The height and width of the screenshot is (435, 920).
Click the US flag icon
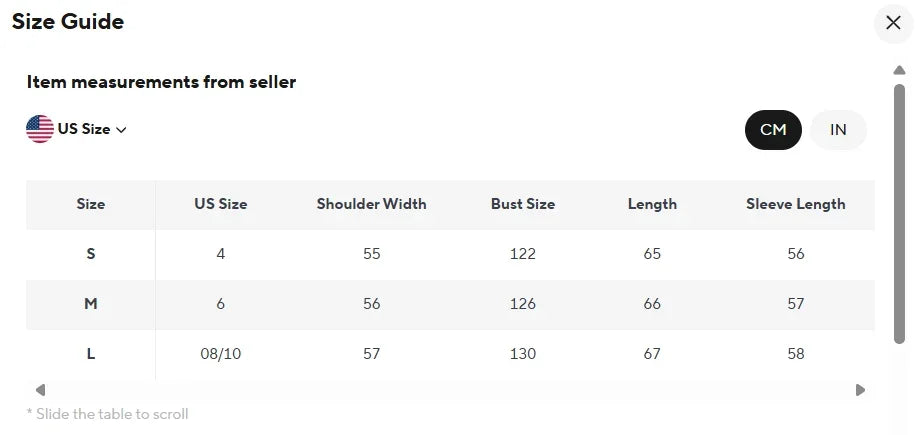click(x=40, y=129)
